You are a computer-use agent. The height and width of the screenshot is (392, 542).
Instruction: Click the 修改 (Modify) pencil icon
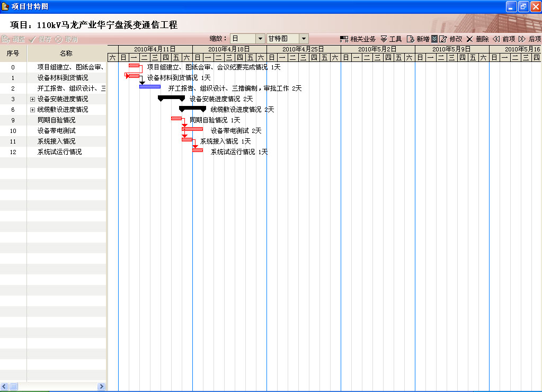[x=443, y=39]
